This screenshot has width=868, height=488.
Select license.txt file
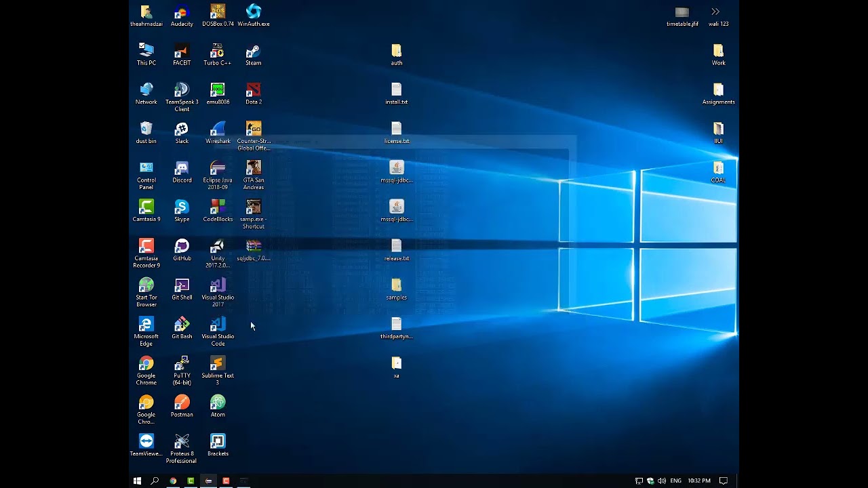click(x=397, y=133)
